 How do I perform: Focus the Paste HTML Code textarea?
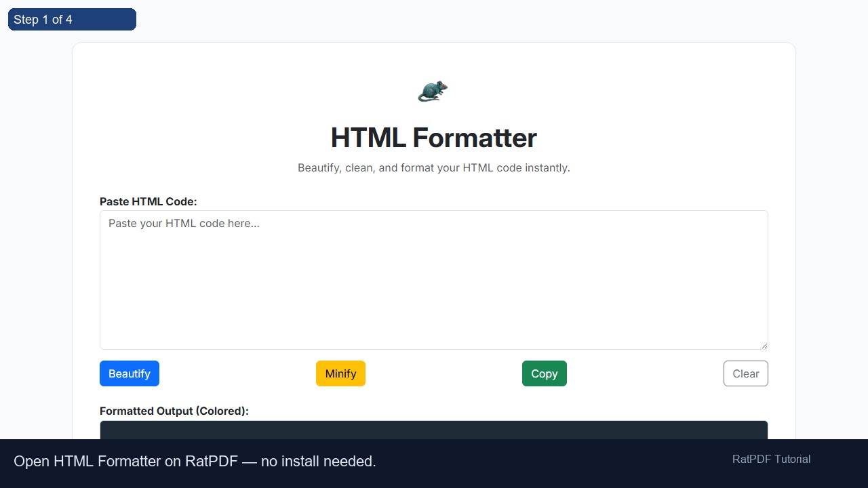click(x=434, y=280)
